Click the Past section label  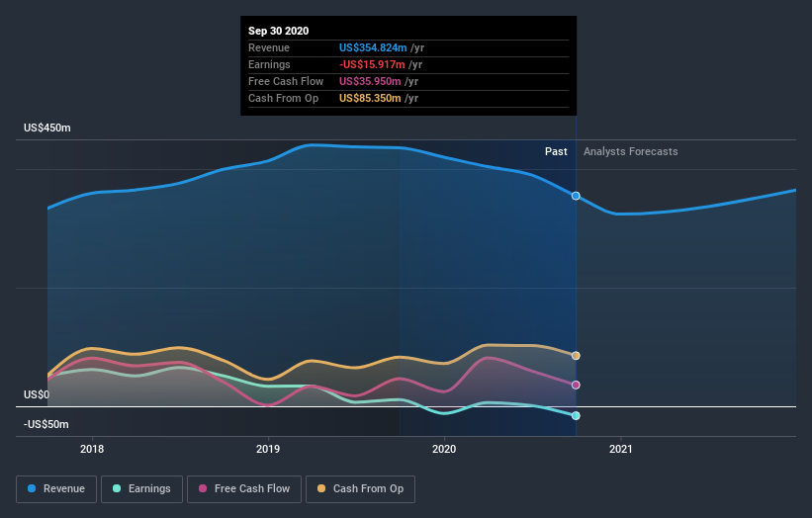coord(556,151)
